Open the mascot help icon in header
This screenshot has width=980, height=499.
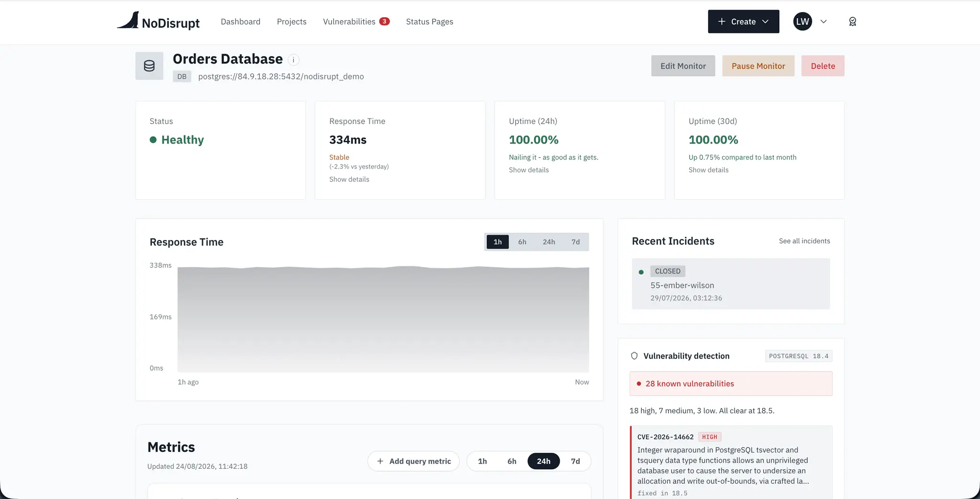tap(852, 22)
